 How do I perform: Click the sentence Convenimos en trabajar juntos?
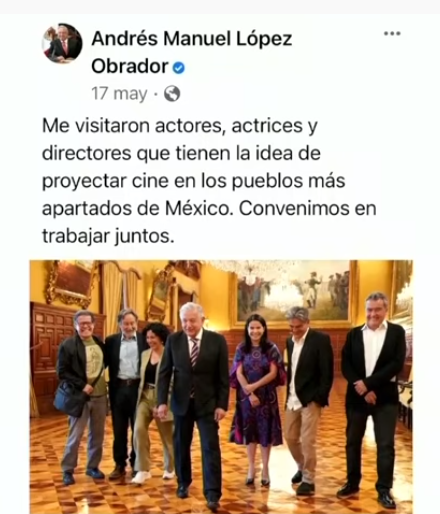pos(209,222)
